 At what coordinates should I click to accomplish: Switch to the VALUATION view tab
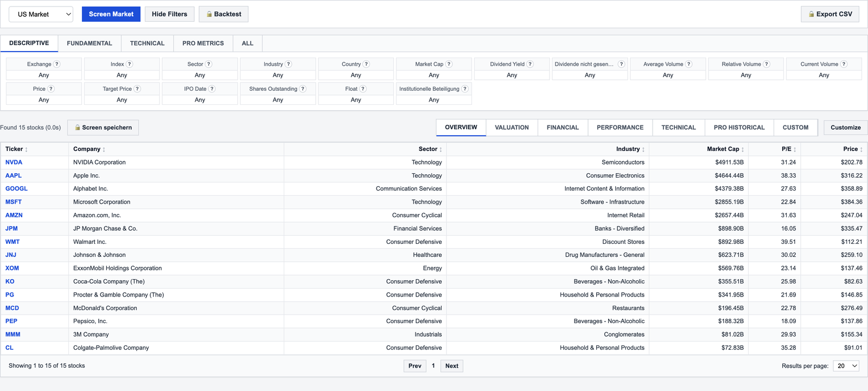tap(512, 128)
